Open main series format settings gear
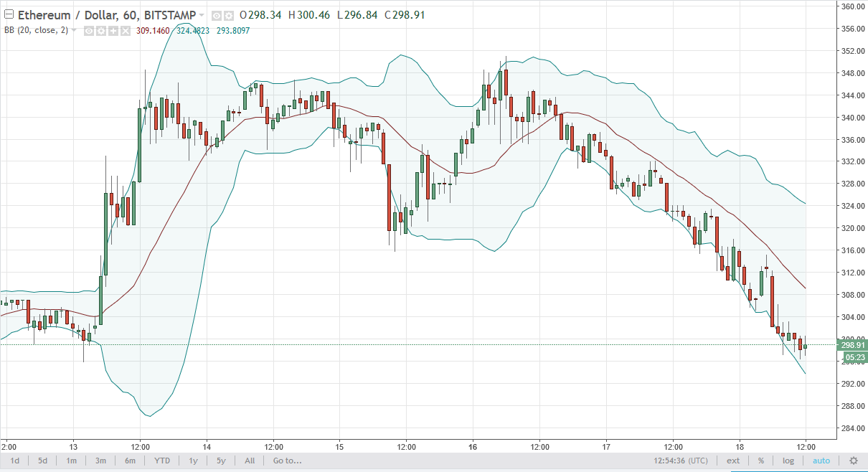Image resolution: width=868 pixels, height=472 pixels. [x=229, y=16]
